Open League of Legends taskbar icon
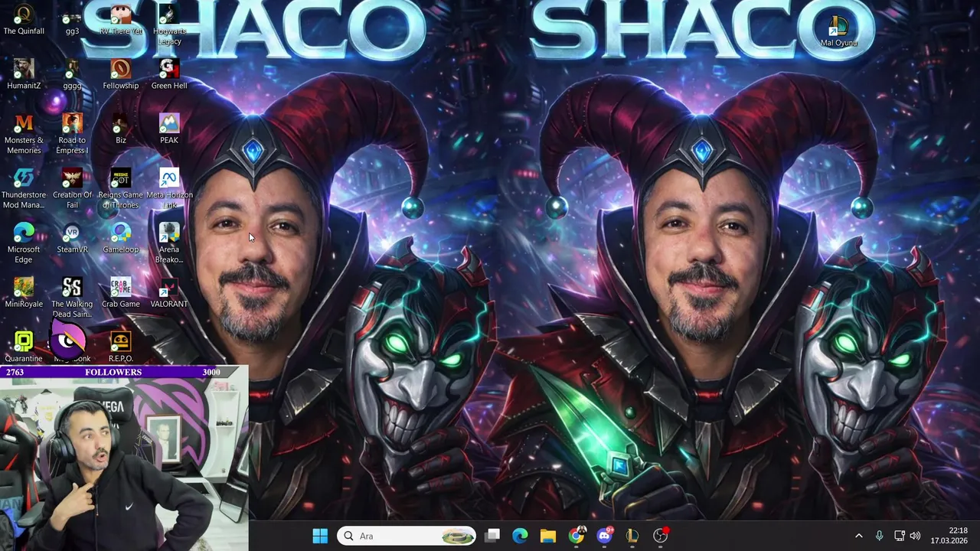Viewport: 980px width, 551px height. tap(632, 536)
